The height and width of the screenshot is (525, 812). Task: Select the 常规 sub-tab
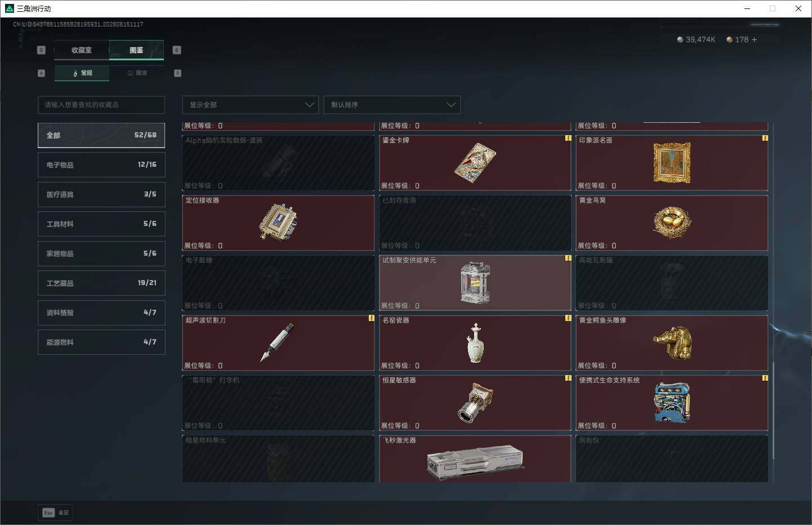pos(82,73)
